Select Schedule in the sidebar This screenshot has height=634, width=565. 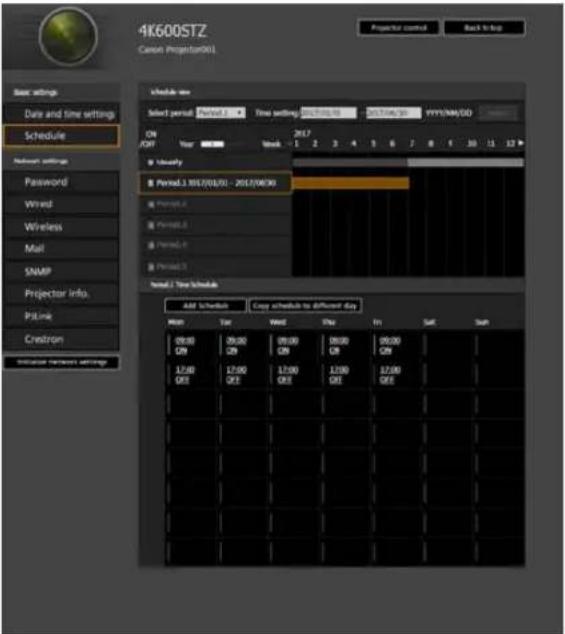click(x=61, y=136)
